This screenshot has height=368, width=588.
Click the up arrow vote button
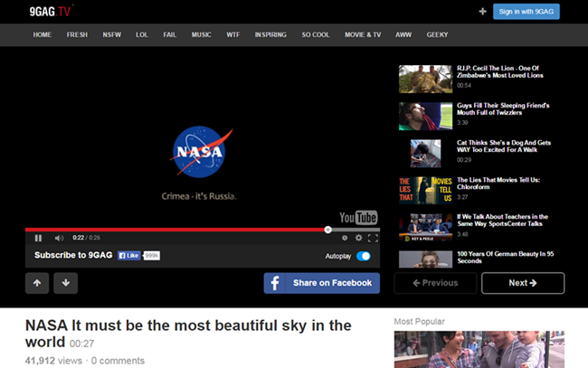tap(38, 283)
